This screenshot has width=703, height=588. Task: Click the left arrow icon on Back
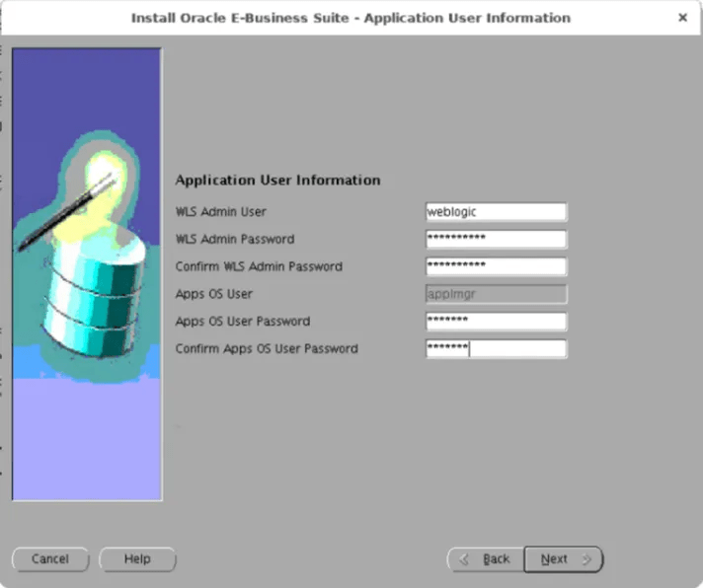[x=464, y=559]
